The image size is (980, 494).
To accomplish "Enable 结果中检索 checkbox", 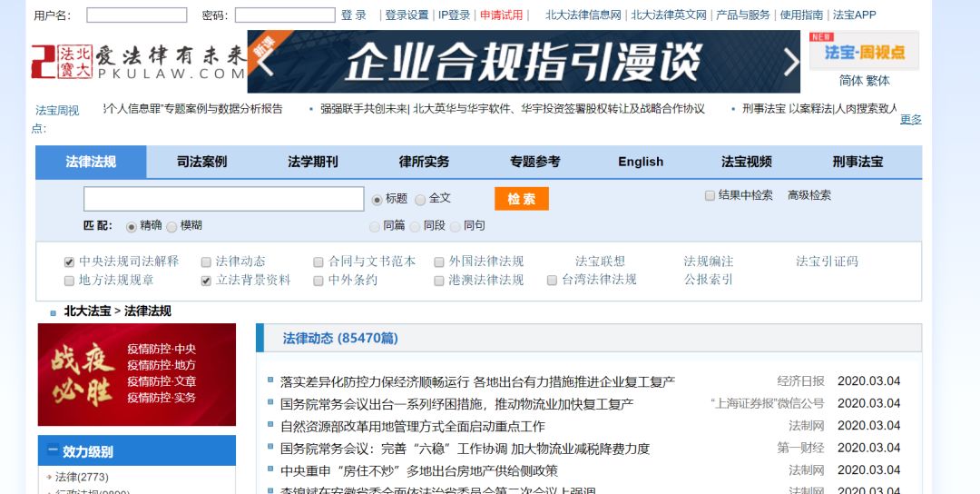I will (x=710, y=195).
